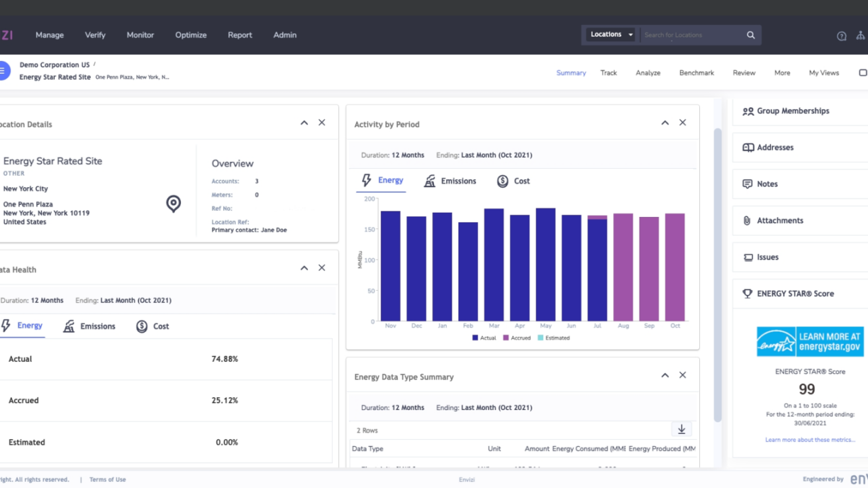Click the Data Type column header
Viewport: 868px width, 488px height.
(368, 449)
